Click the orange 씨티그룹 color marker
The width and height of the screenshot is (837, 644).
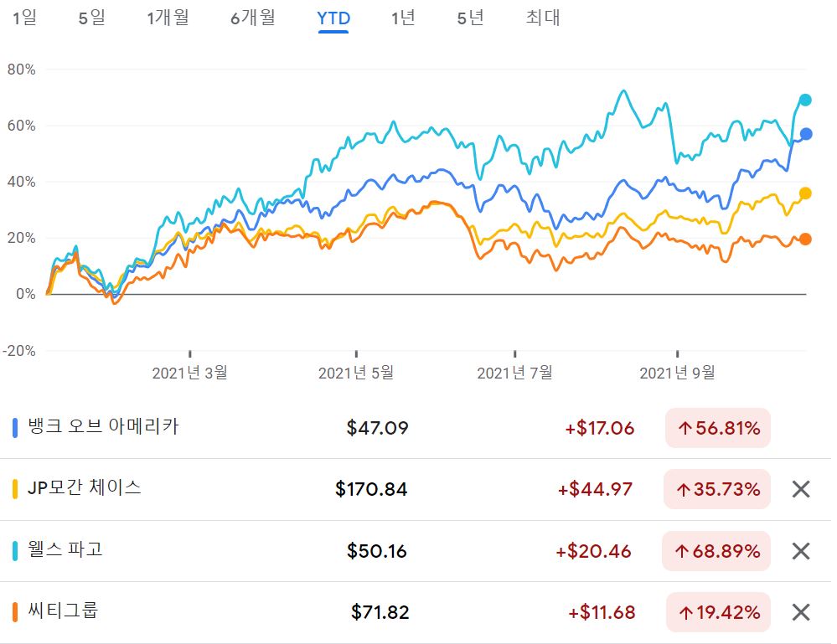15,612
